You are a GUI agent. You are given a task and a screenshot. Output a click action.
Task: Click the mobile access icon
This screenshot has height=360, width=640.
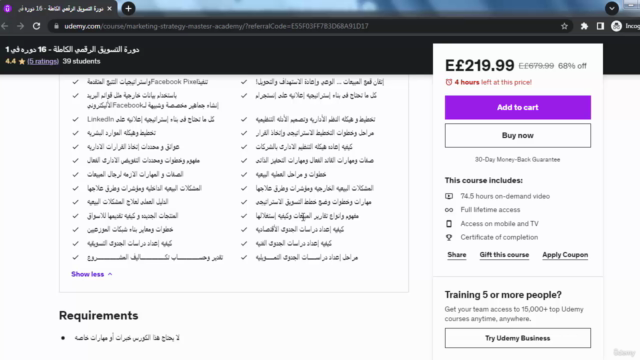pyautogui.click(x=449, y=224)
